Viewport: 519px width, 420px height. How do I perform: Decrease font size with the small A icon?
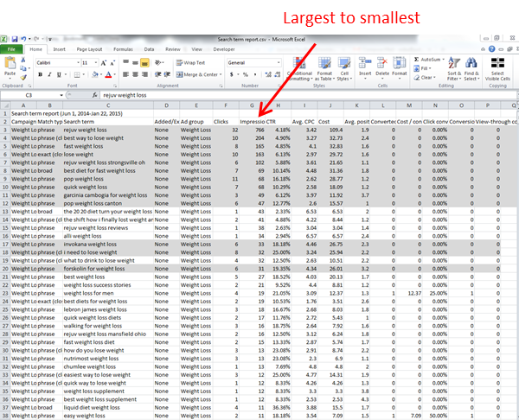click(x=112, y=63)
